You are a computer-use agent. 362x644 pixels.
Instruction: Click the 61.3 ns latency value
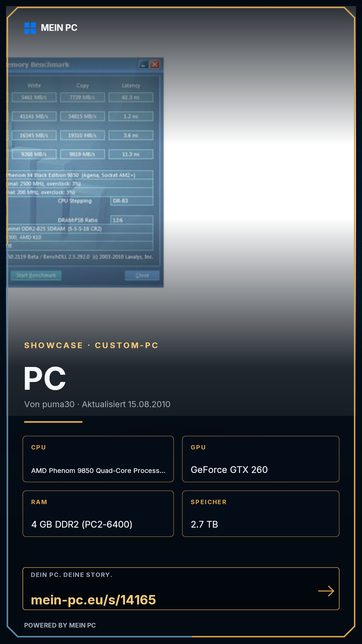pyautogui.click(x=131, y=97)
